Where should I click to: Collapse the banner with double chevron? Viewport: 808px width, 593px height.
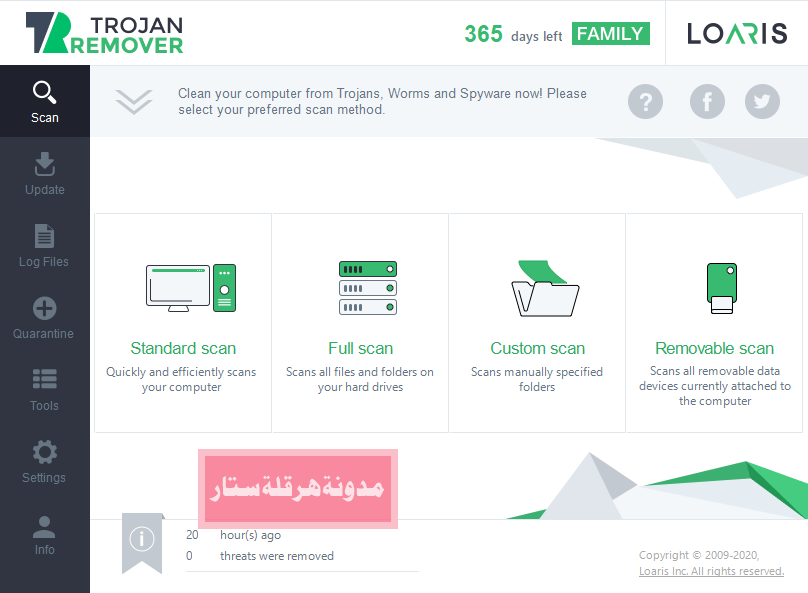[134, 101]
